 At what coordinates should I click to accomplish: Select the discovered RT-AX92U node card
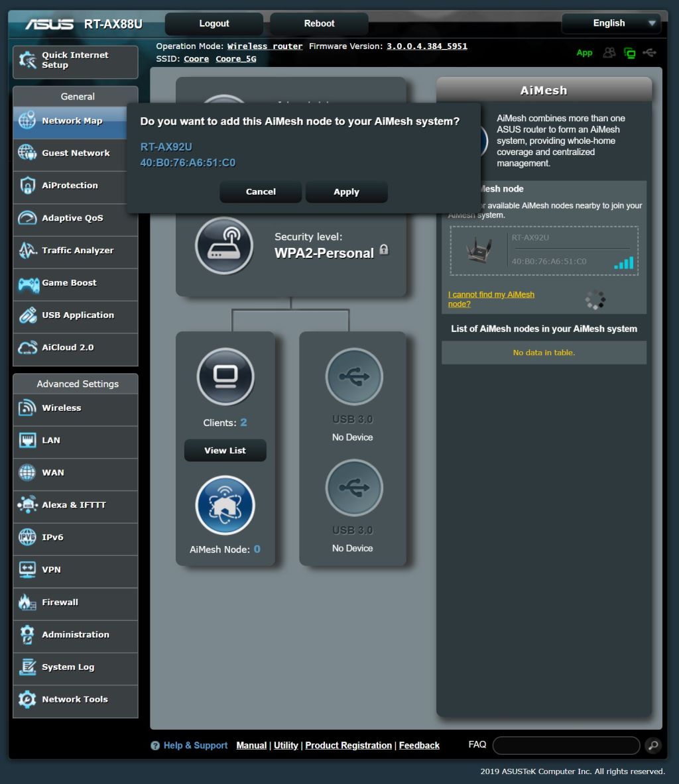(544, 251)
